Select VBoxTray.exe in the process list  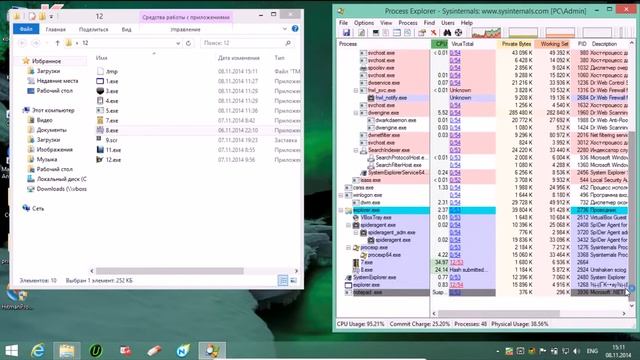coord(376,218)
